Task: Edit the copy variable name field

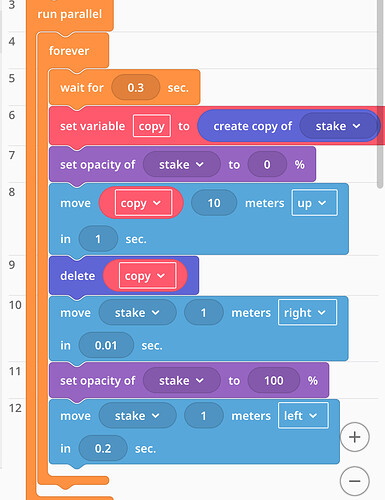Action: pos(152,126)
